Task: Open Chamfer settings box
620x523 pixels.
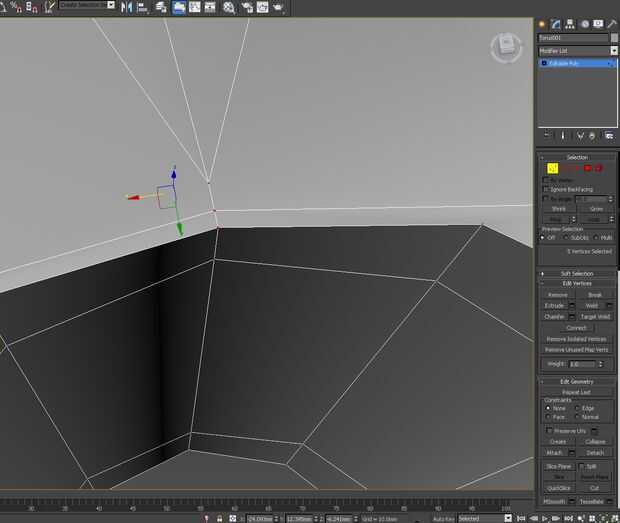Action: pyautogui.click(x=572, y=317)
